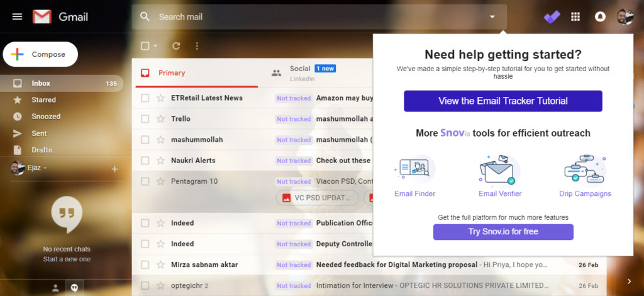Select the Pentagram 10 email checkbox
644x296 pixels.
tap(145, 181)
